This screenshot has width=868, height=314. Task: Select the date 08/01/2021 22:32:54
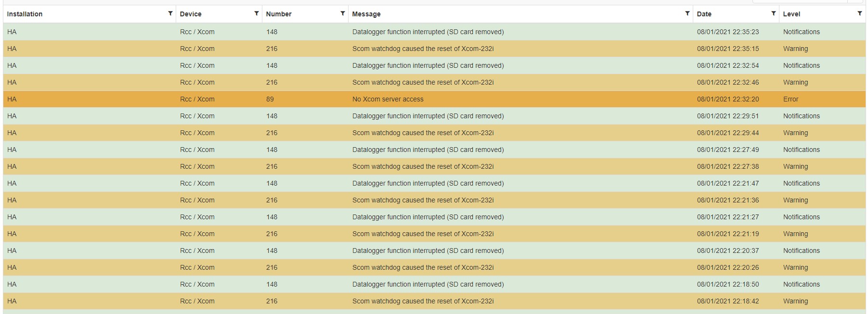(727, 65)
